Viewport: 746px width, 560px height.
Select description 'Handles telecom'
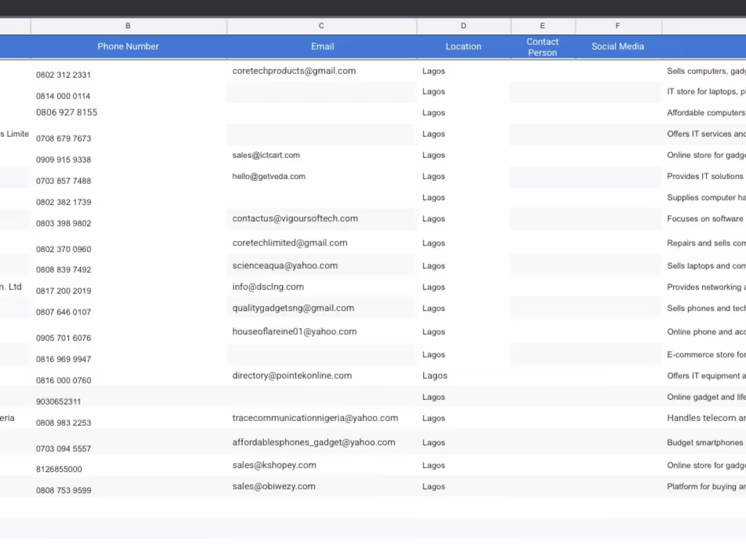tap(706, 418)
